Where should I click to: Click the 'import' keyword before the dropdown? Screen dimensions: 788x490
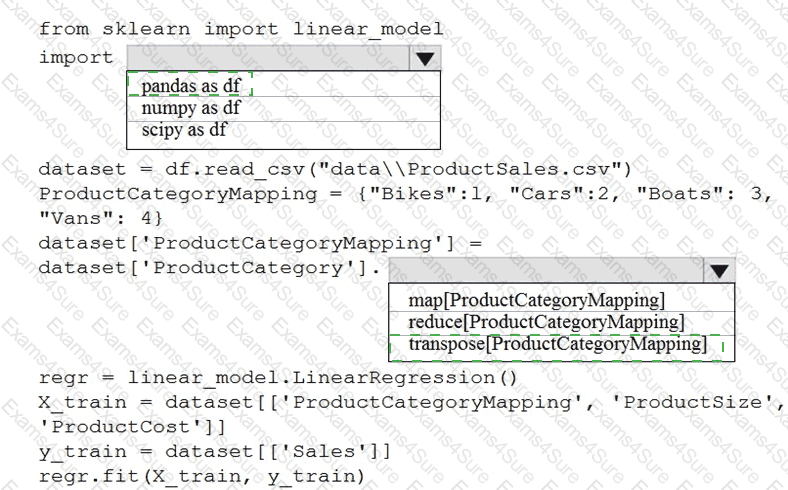76,57
